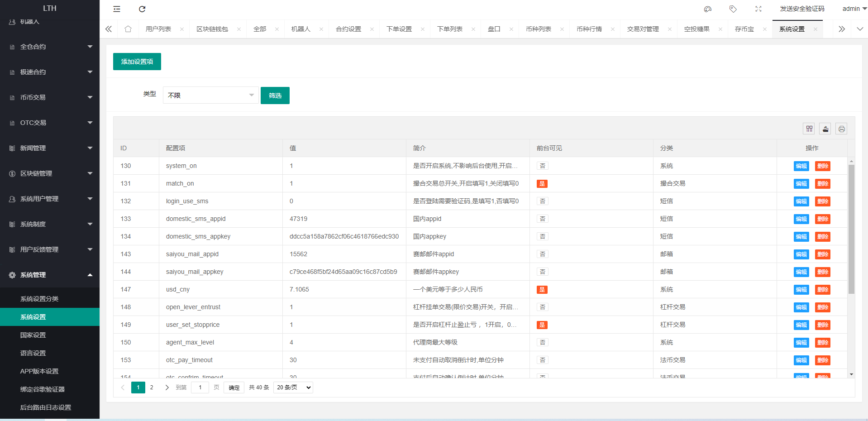868x421 pixels.
Task: Click the tag icon in the top bar
Action: point(733,9)
